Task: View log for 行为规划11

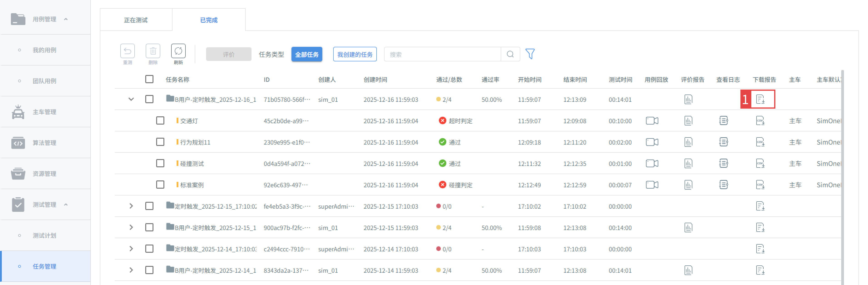Action: (x=723, y=142)
